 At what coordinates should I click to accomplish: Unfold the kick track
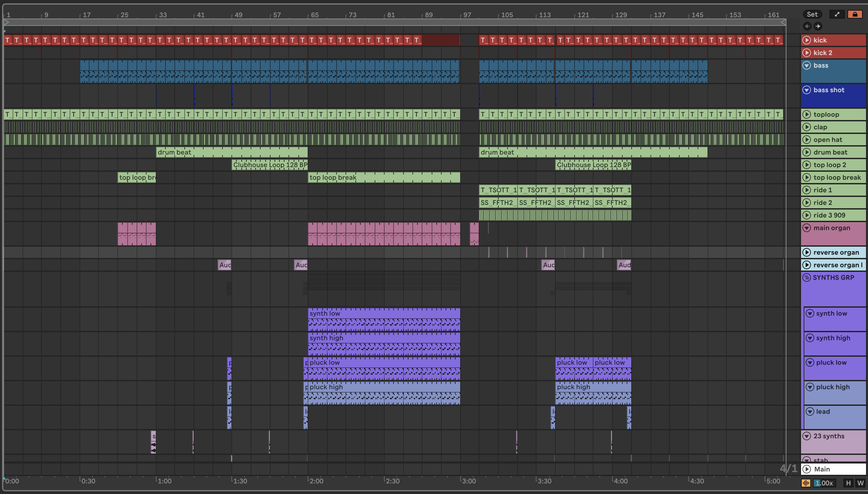coord(807,40)
